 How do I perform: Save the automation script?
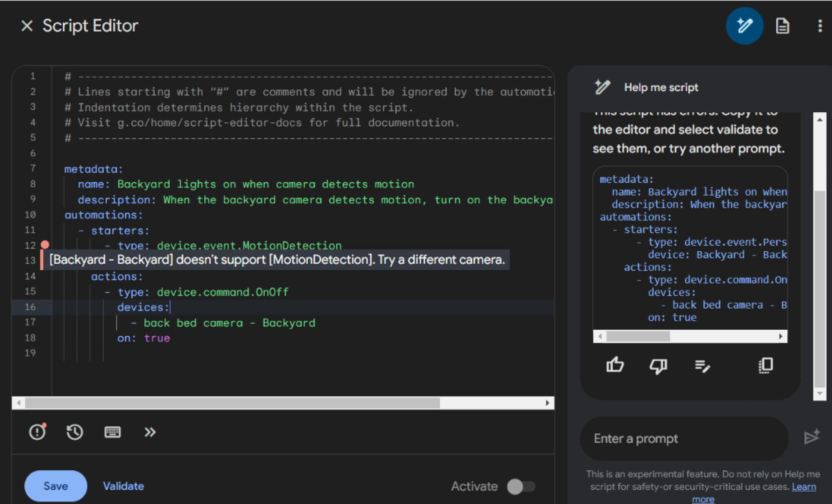pyautogui.click(x=55, y=486)
